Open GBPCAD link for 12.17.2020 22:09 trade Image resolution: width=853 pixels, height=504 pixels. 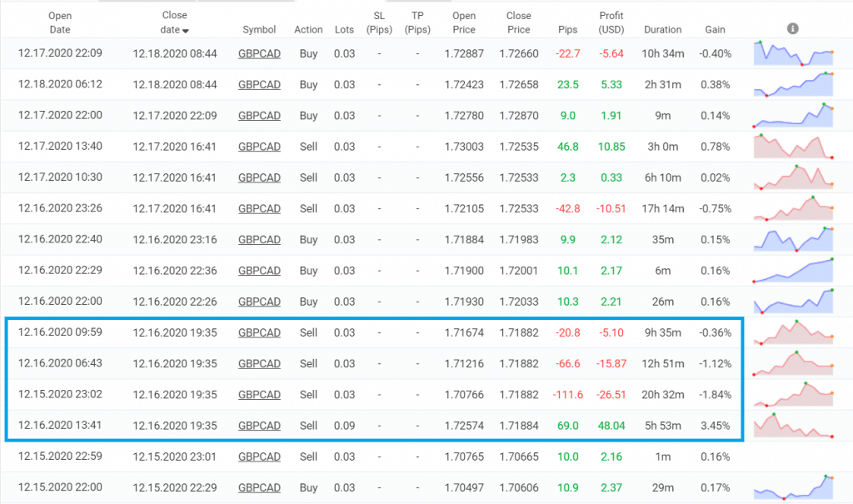point(259,53)
